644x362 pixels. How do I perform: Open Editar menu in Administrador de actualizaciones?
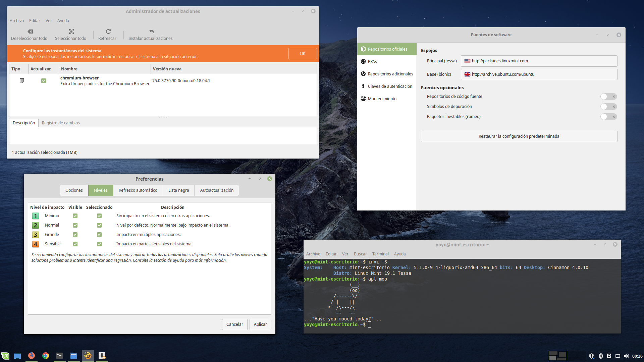tap(35, 20)
